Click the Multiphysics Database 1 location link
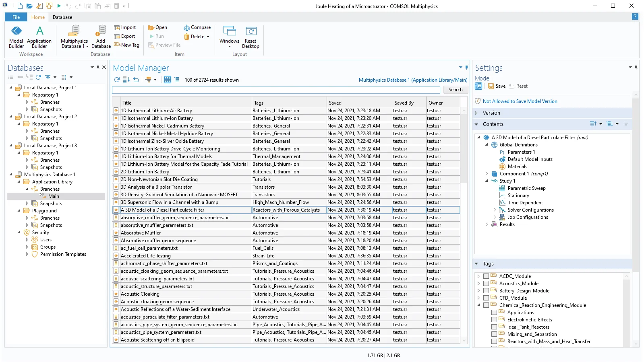This screenshot has height=362, width=644. pos(413,80)
